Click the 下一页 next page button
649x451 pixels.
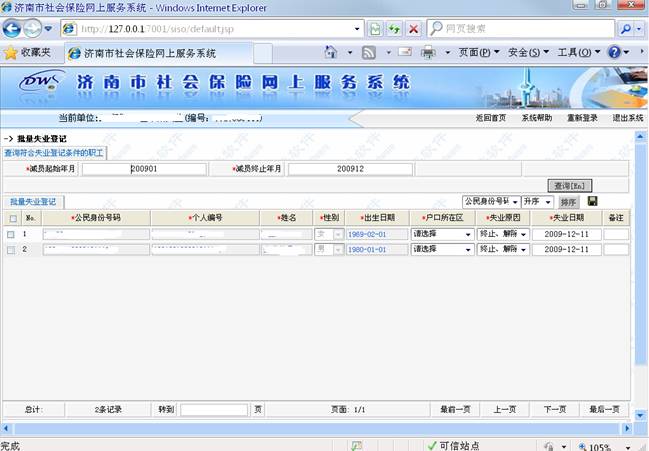point(555,410)
